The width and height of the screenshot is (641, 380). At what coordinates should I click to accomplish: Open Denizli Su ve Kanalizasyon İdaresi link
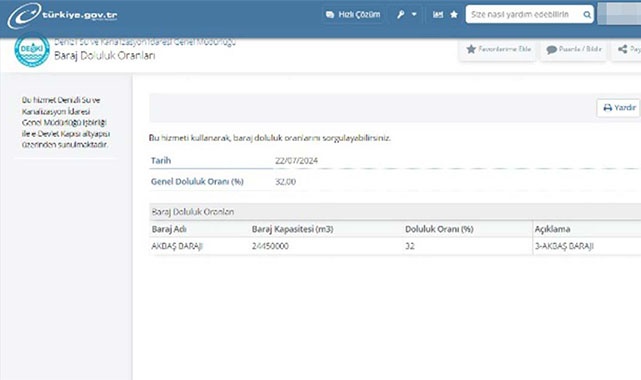coord(145,42)
